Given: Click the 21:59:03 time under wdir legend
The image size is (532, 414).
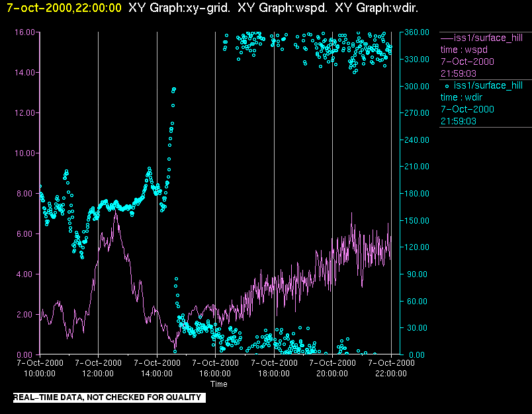Looking at the screenshot, I should 459,122.
